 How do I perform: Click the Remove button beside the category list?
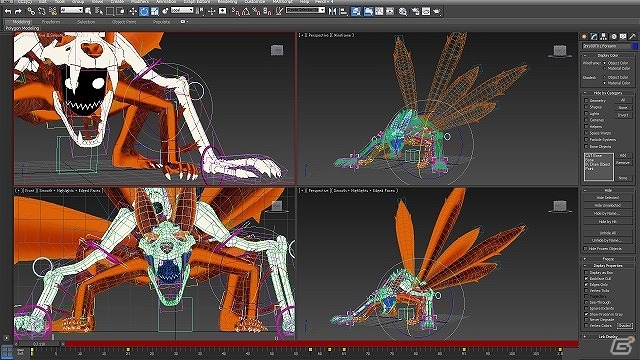(624, 162)
